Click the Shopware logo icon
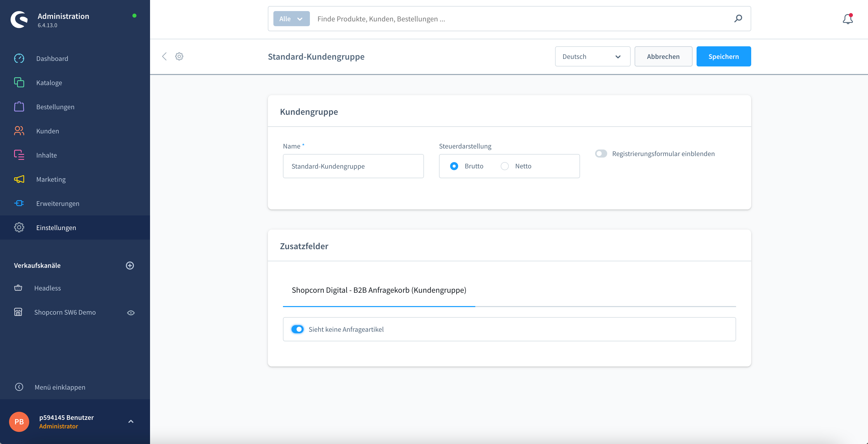 click(19, 20)
